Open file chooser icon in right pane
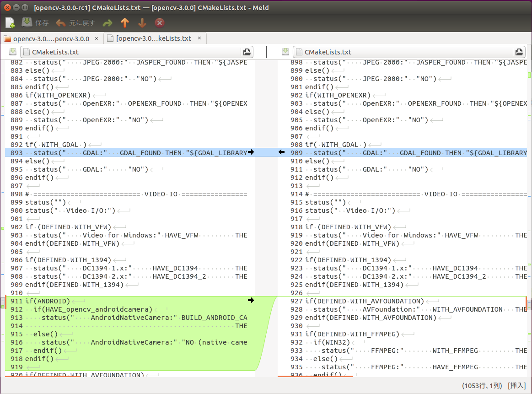The width and height of the screenshot is (532, 394). click(519, 52)
